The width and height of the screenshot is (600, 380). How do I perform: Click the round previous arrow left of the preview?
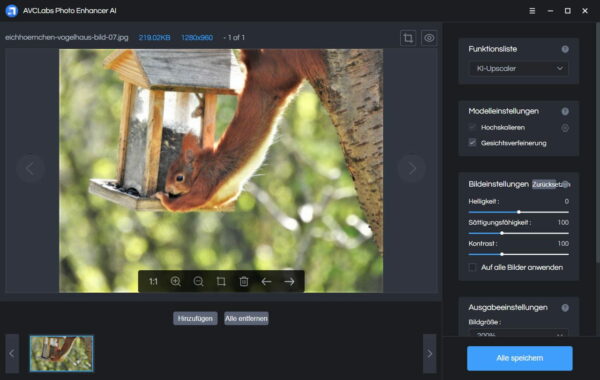(x=30, y=168)
